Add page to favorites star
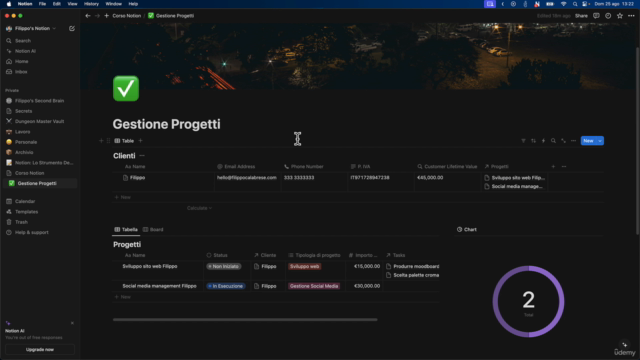 (620, 16)
